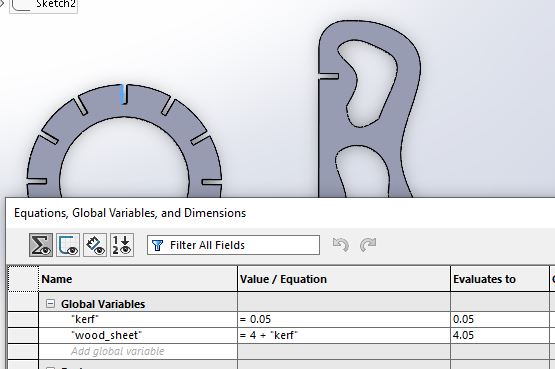
Task: Click the Name column header
Action: (x=138, y=279)
